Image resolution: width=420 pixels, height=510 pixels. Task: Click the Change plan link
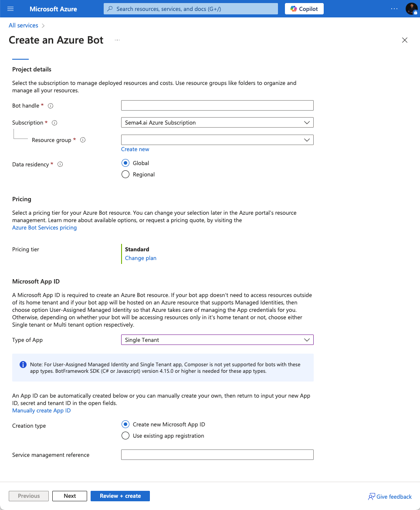point(141,258)
